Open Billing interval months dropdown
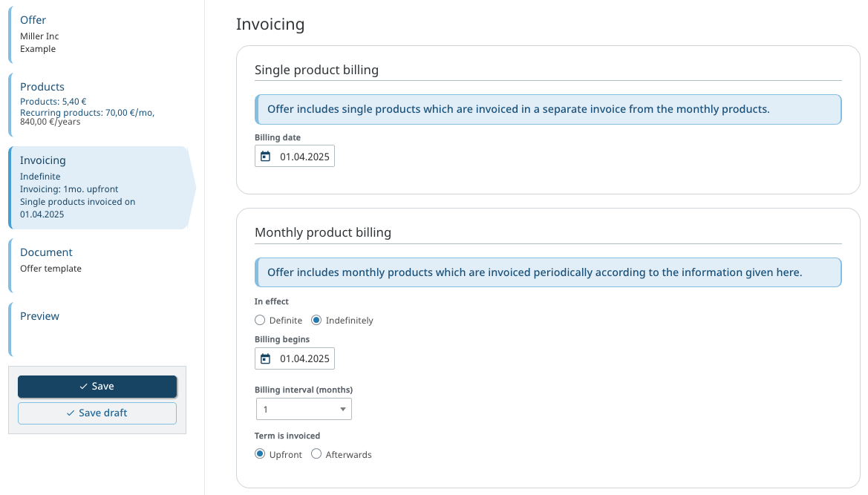Viewport: 868px width, 495px height. click(x=304, y=410)
